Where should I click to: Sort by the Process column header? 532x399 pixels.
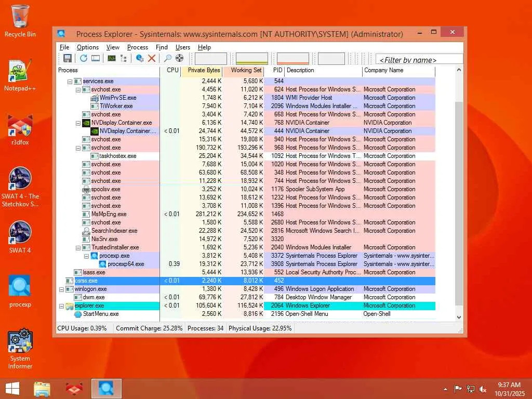click(108, 70)
